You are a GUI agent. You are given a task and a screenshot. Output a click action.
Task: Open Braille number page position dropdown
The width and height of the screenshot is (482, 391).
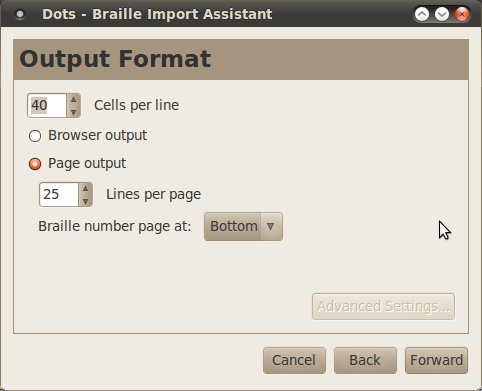pyautogui.click(x=243, y=227)
